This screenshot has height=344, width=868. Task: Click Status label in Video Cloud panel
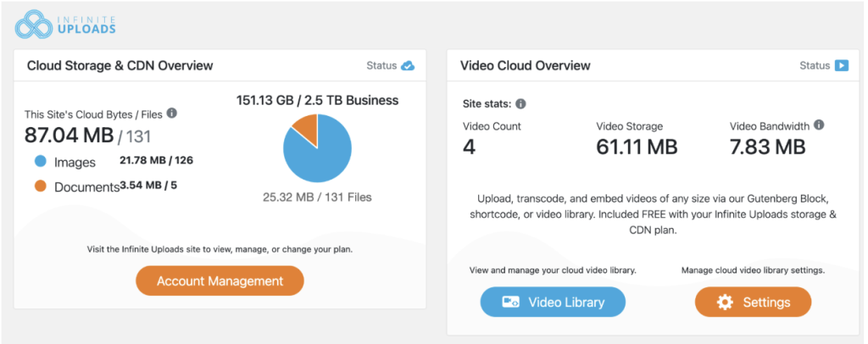click(815, 66)
